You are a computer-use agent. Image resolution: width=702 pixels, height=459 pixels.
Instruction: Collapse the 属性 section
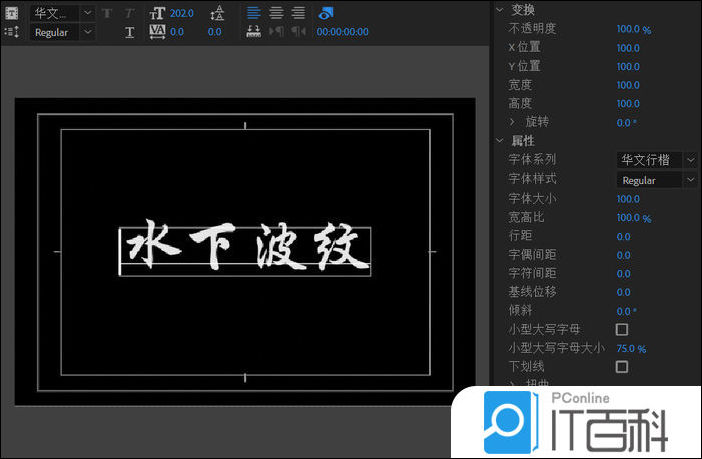(500, 141)
